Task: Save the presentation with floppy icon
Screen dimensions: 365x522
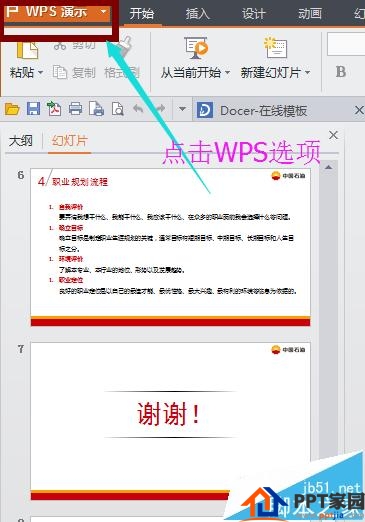Action: (x=33, y=109)
